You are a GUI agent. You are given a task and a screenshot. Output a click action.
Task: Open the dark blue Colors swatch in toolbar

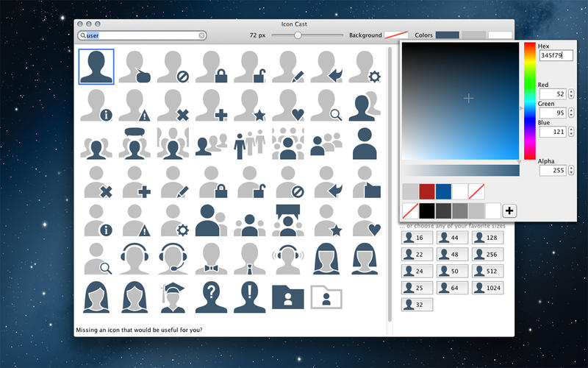[447, 35]
